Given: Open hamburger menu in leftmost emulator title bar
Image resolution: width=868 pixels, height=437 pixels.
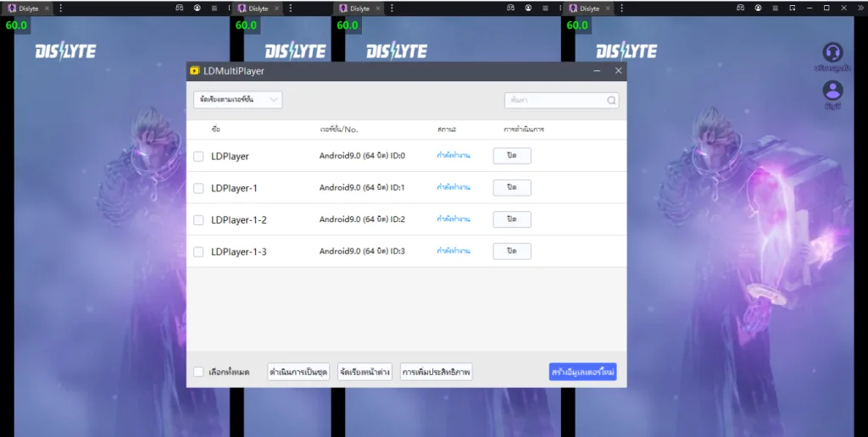Looking at the screenshot, I should [214, 8].
